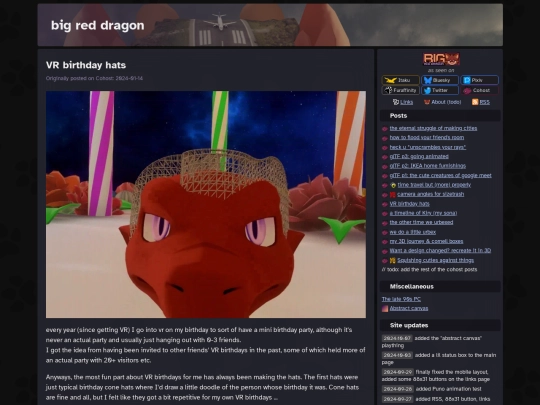The image size is (540, 405).
Task: Open post glTF p2: IKEA home furnishings
Action: pos(428,166)
